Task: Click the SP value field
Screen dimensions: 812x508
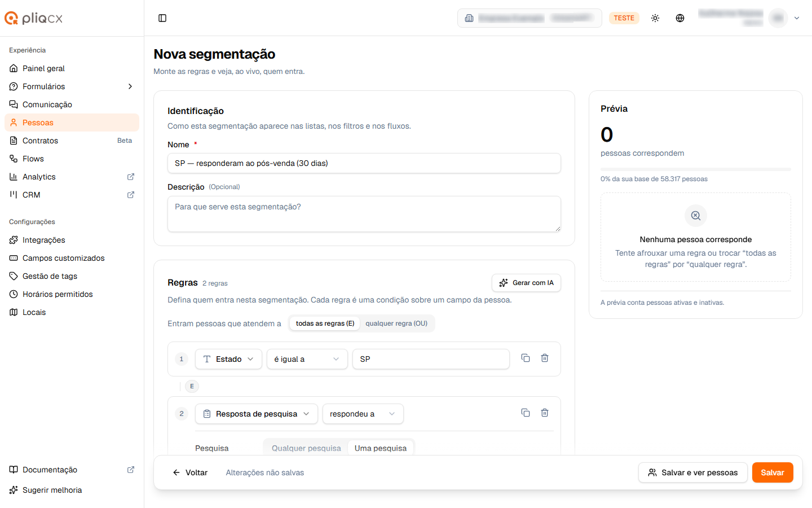Action: (431, 359)
